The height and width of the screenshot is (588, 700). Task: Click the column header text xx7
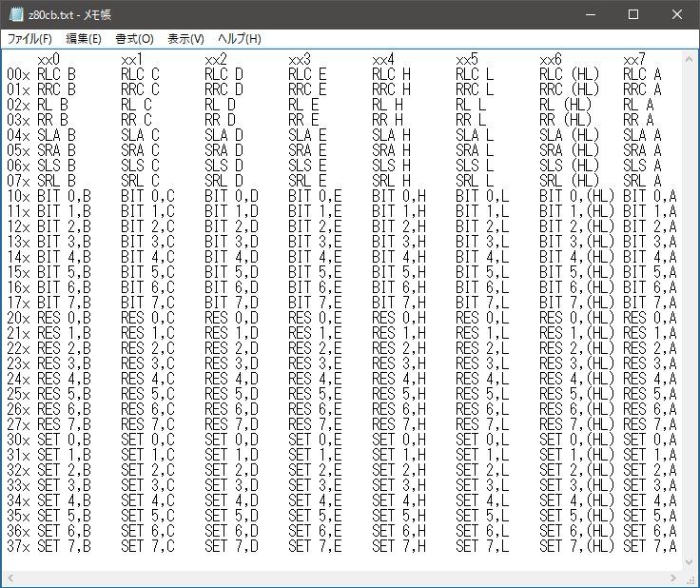pyautogui.click(x=634, y=59)
